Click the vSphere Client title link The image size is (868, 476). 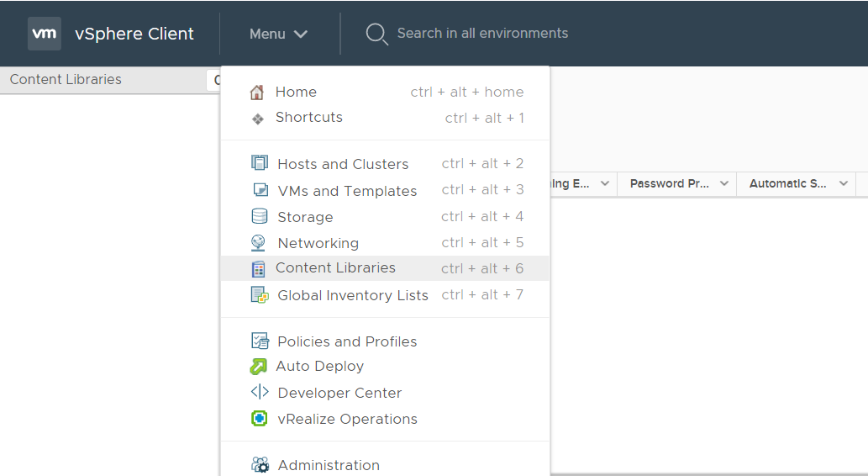tap(134, 34)
